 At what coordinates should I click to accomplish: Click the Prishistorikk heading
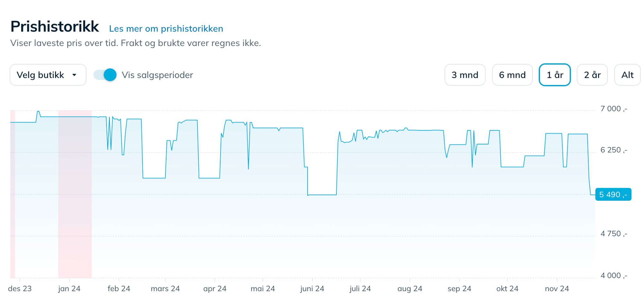55,26
